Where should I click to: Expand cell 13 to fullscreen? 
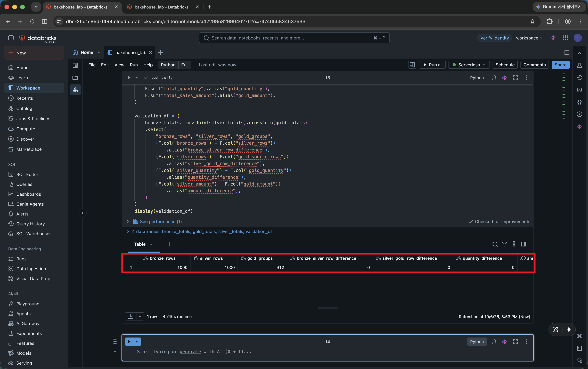pyautogui.click(x=515, y=78)
